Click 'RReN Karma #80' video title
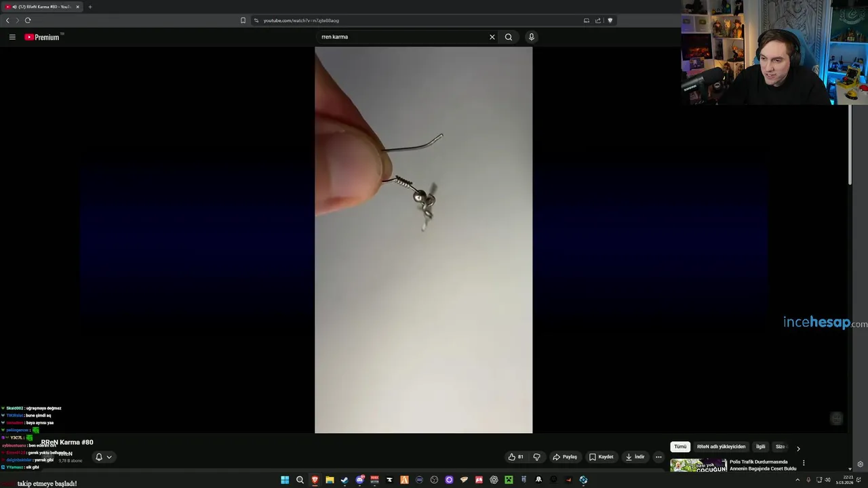 point(67,442)
